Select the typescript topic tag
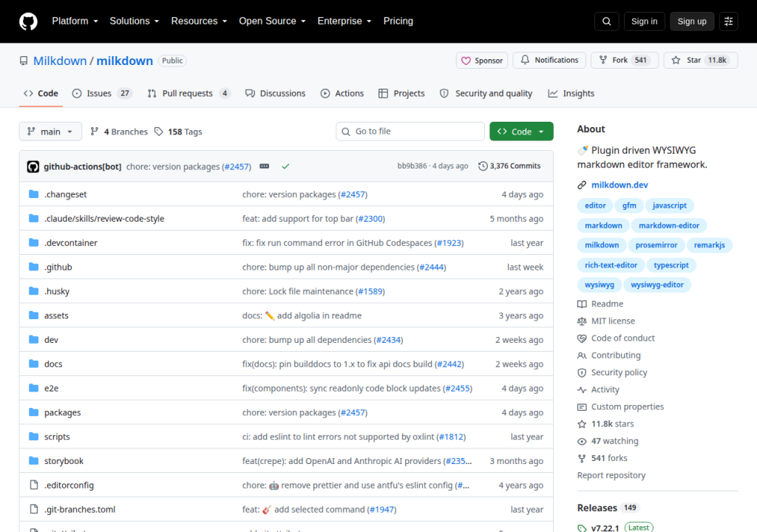 671,265
